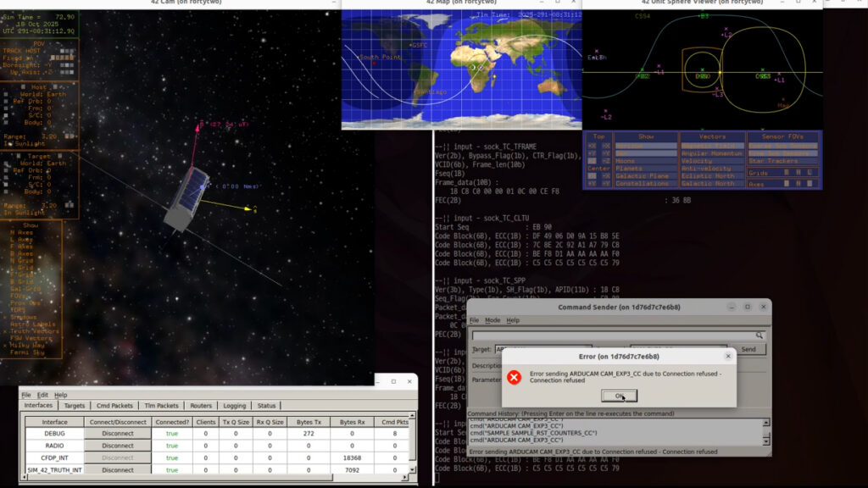This screenshot has height=488, width=868.
Task: Toggle Fermi Sky in Cam Show list
Action: (x=26, y=352)
